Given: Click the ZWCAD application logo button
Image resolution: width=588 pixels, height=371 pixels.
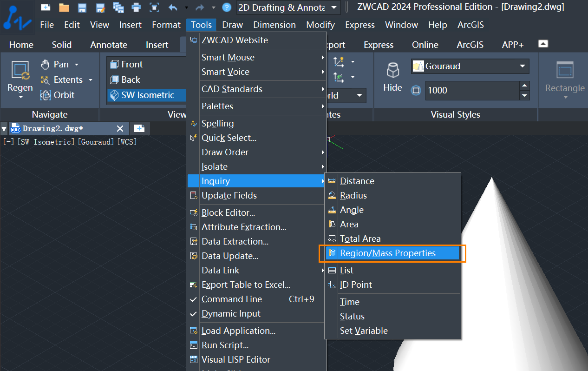Looking at the screenshot, I should [x=17, y=18].
